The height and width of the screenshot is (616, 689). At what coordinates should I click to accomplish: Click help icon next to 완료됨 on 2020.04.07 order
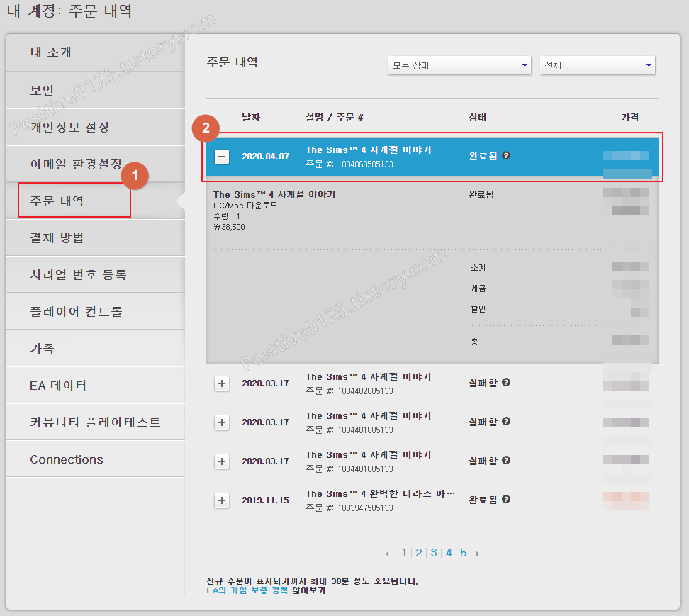point(506,155)
